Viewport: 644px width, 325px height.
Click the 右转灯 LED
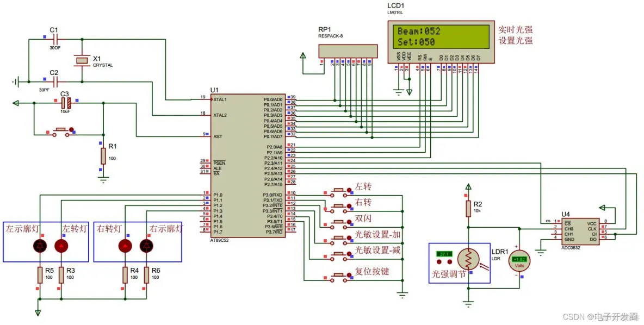125,246
